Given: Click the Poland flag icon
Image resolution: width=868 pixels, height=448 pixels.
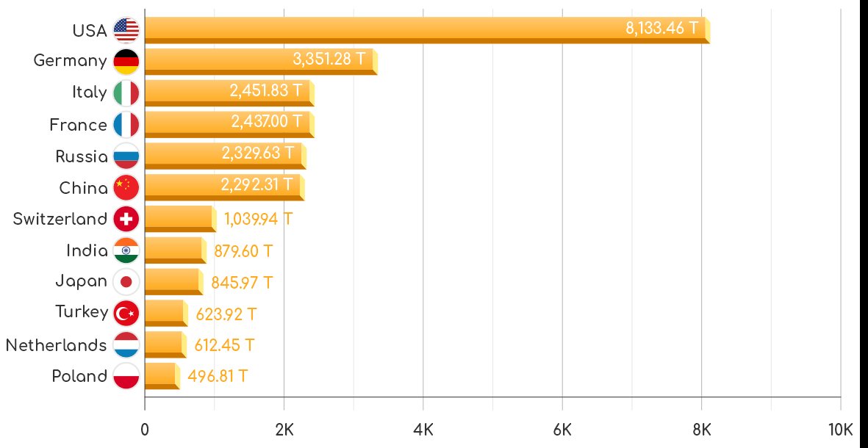Looking at the screenshot, I should (x=126, y=376).
